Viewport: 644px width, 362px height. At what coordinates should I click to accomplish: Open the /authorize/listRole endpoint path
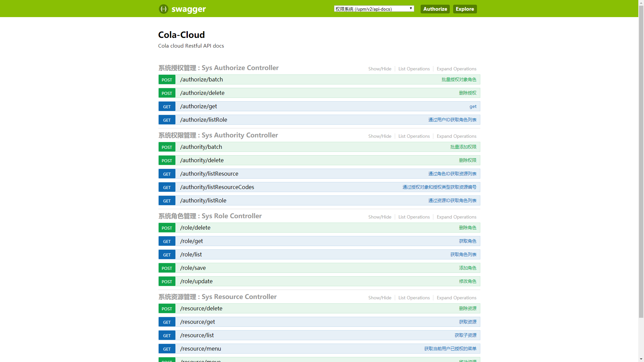coord(204,120)
